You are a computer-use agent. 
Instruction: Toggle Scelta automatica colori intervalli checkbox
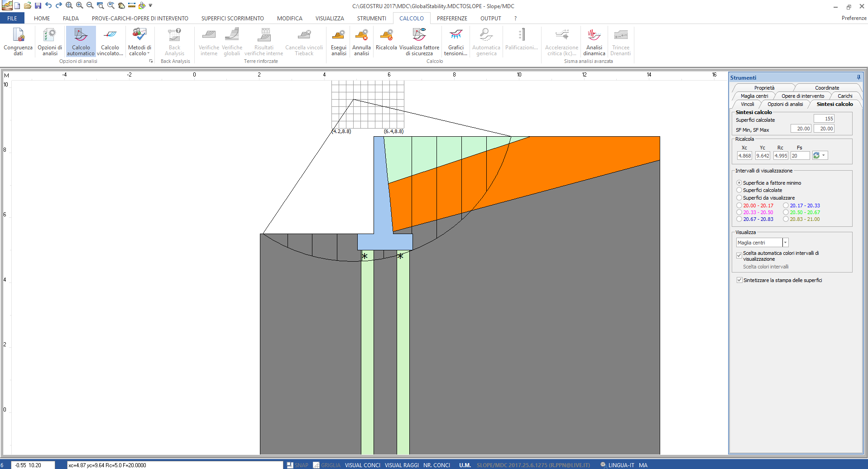739,255
